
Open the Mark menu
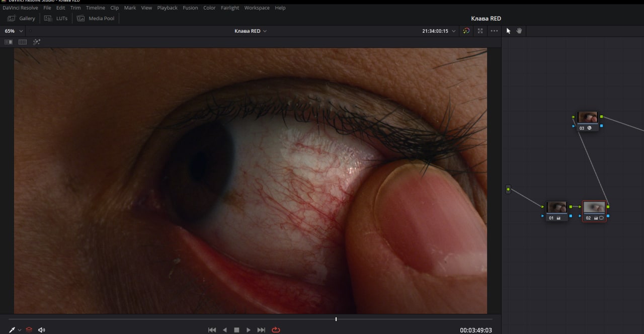click(130, 8)
